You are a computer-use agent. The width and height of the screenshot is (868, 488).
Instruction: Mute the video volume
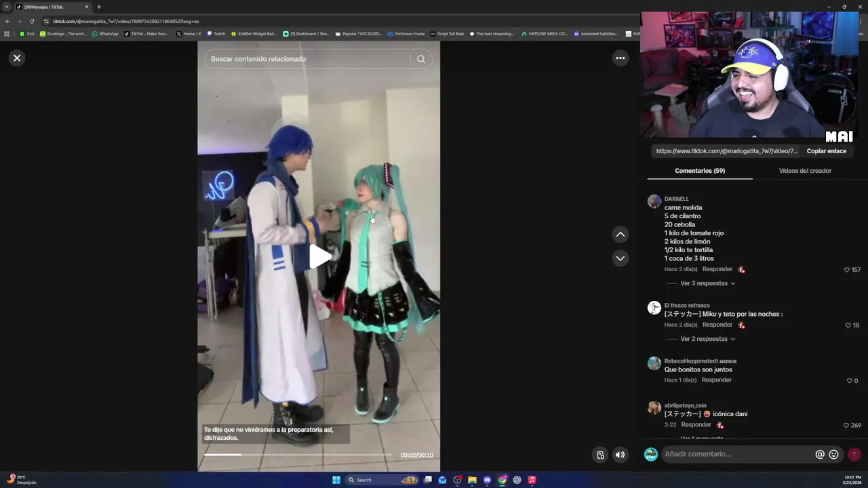pyautogui.click(x=620, y=455)
